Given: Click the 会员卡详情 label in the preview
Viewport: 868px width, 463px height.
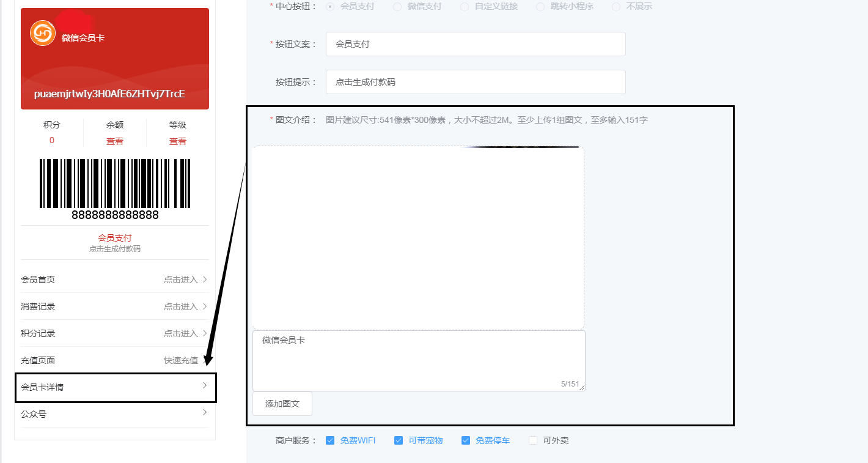Looking at the screenshot, I should [42, 387].
